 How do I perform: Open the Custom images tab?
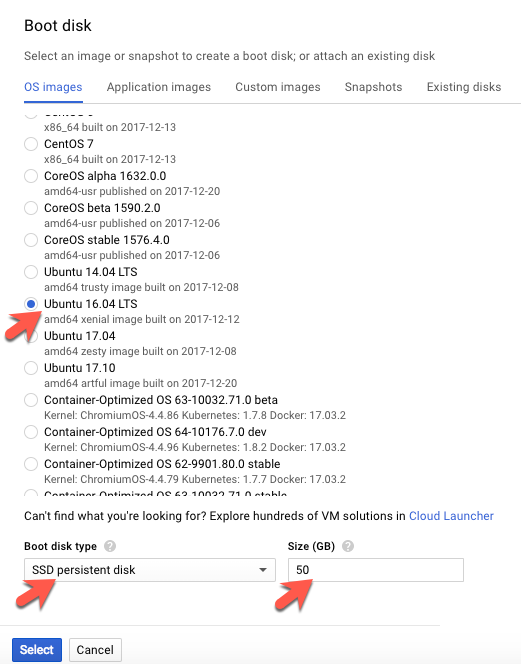click(x=278, y=87)
